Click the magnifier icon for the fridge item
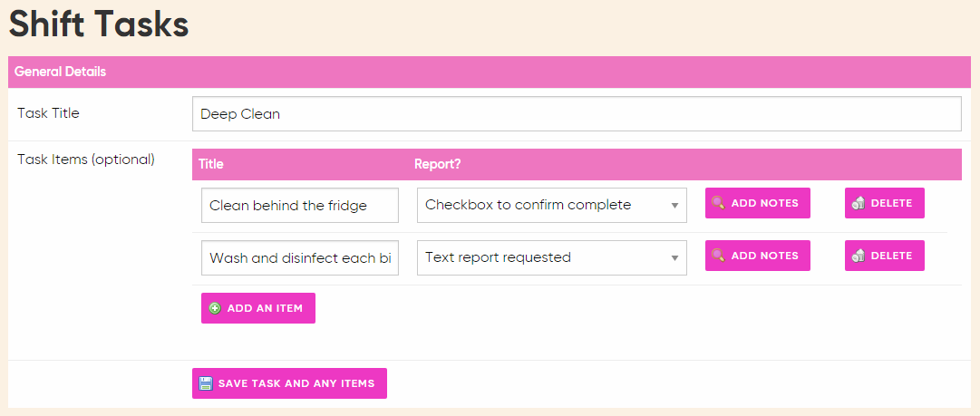The width and height of the screenshot is (980, 416). pos(718,203)
